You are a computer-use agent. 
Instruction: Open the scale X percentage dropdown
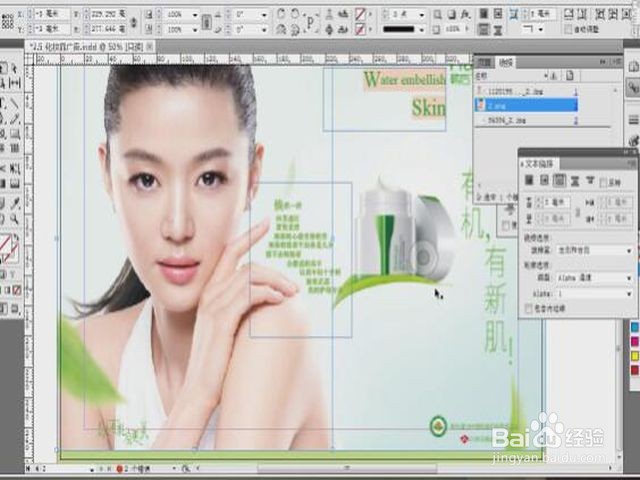click(x=195, y=15)
